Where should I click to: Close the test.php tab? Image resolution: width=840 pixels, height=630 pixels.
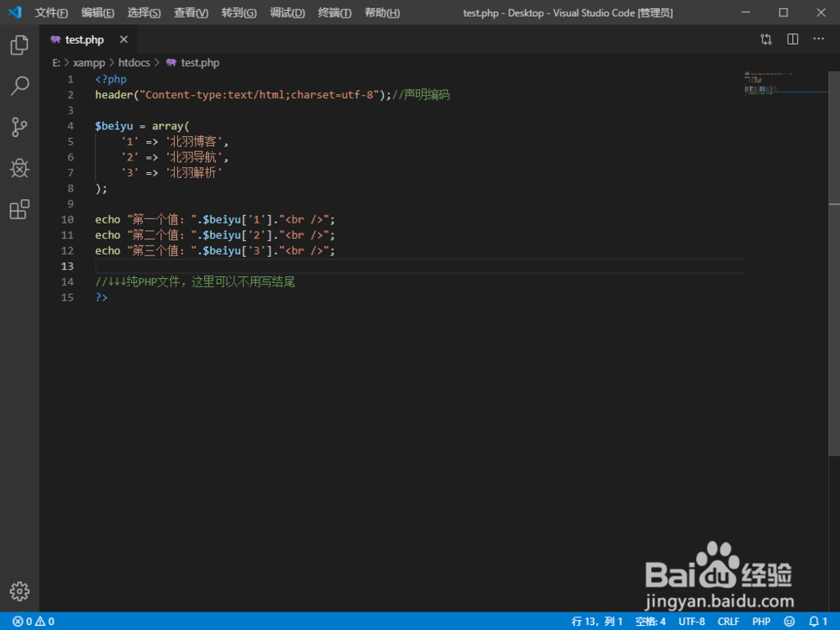click(x=123, y=39)
